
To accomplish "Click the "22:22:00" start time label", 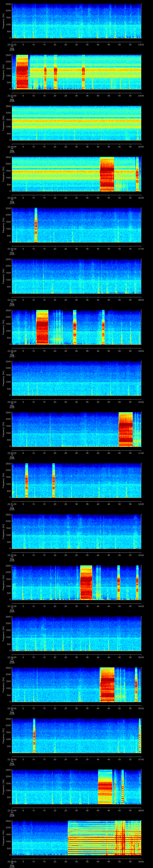I will [x=12, y=44].
